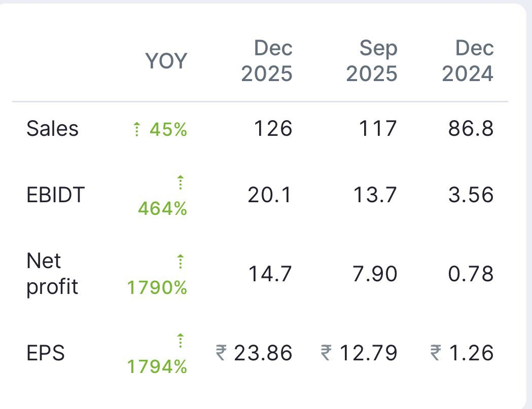Select the Dec 2024 column header

[x=468, y=61]
